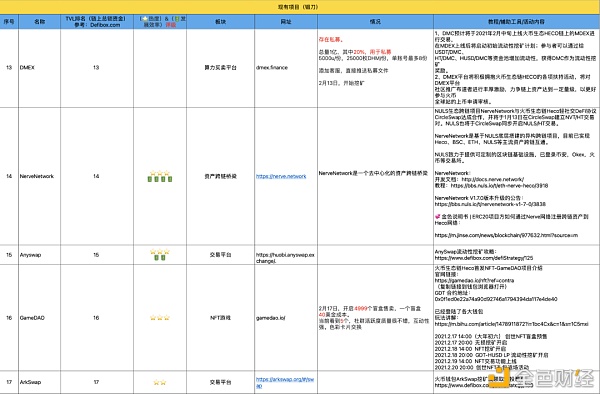Click the two stars in ArkSwap row

point(160,382)
